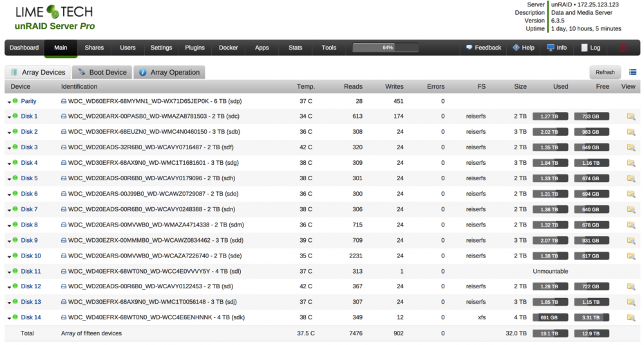The width and height of the screenshot is (644, 345).
Task: Expand the Disk 8 arrow
Action: tap(9, 226)
